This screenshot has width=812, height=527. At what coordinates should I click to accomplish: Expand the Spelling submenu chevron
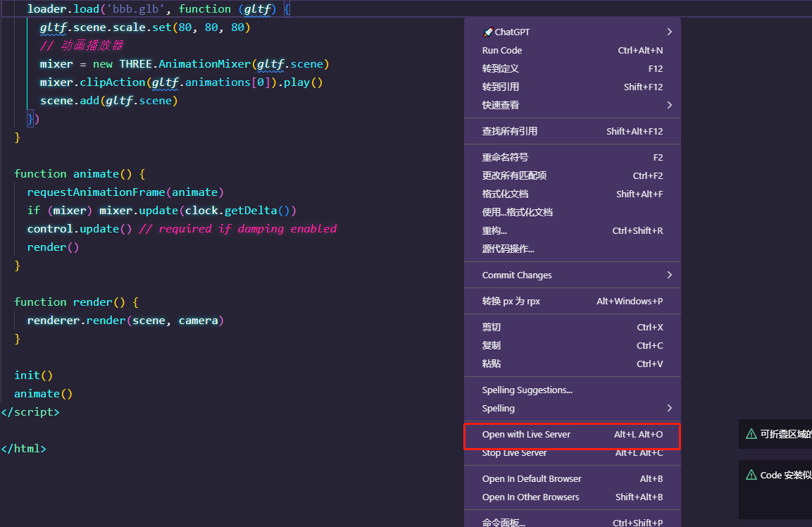point(669,408)
